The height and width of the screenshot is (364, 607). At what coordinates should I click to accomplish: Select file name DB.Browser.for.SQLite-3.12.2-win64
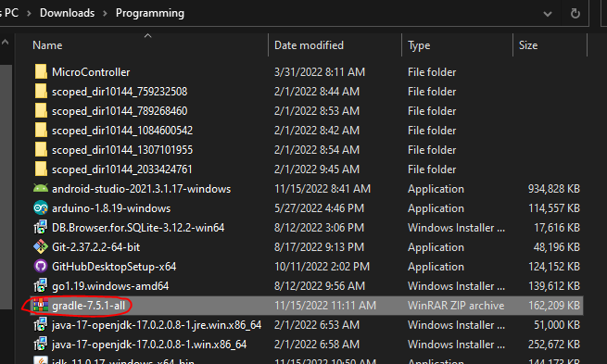138,228
